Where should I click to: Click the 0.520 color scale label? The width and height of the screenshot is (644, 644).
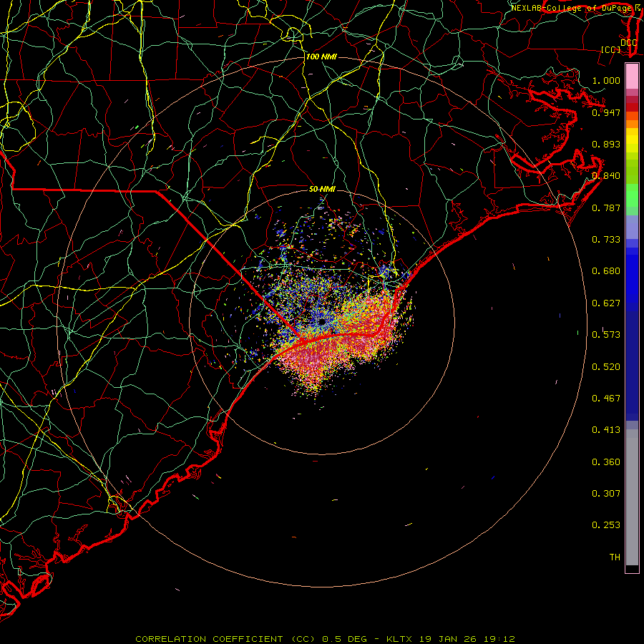point(606,367)
